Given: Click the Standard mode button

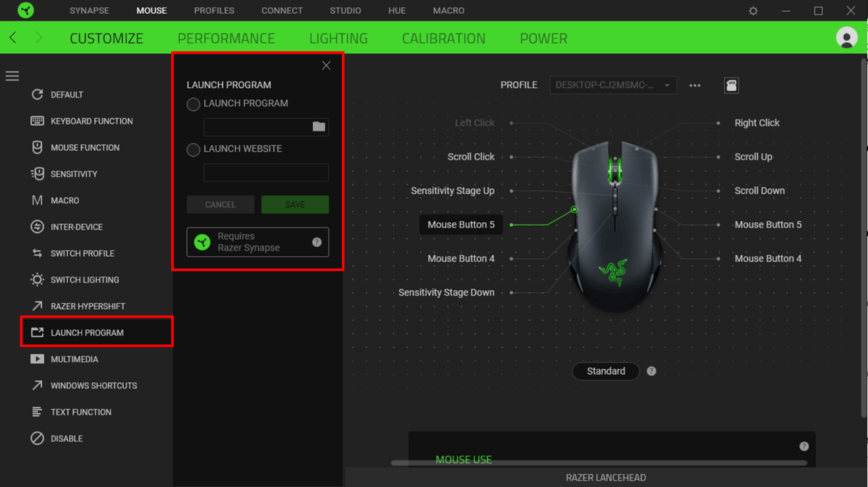Looking at the screenshot, I should pyautogui.click(x=606, y=371).
